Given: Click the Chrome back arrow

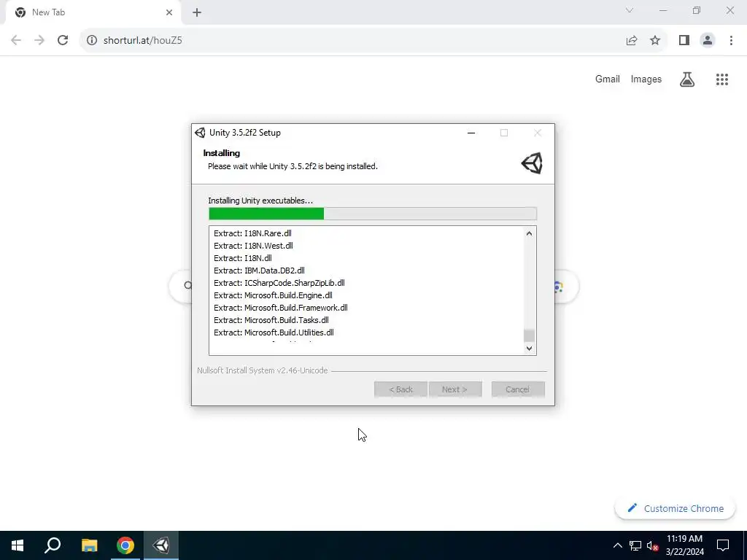Looking at the screenshot, I should (x=16, y=41).
